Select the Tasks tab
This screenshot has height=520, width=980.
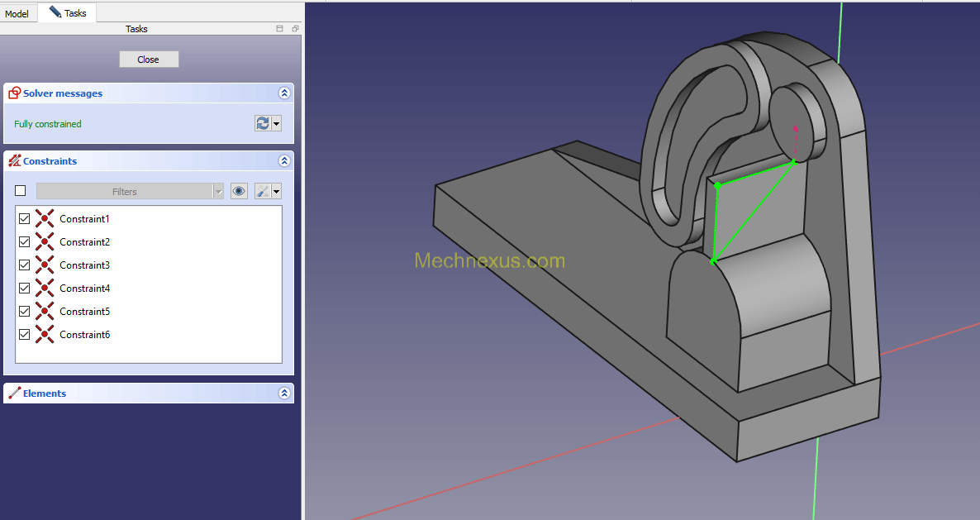68,13
